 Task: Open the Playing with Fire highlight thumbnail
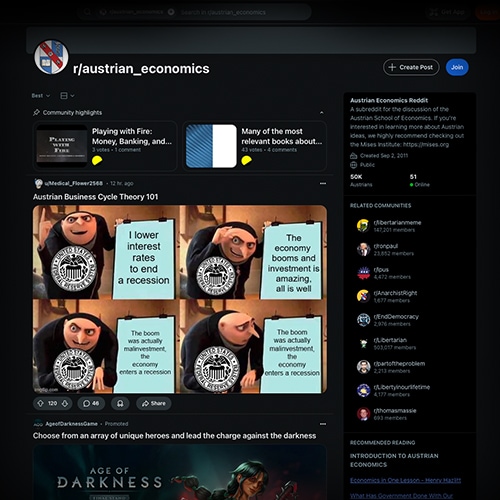point(62,146)
